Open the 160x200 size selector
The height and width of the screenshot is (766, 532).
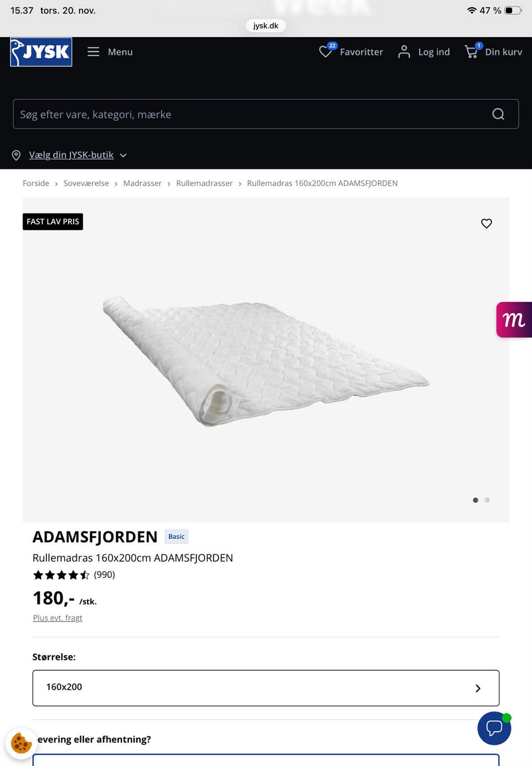(266, 688)
